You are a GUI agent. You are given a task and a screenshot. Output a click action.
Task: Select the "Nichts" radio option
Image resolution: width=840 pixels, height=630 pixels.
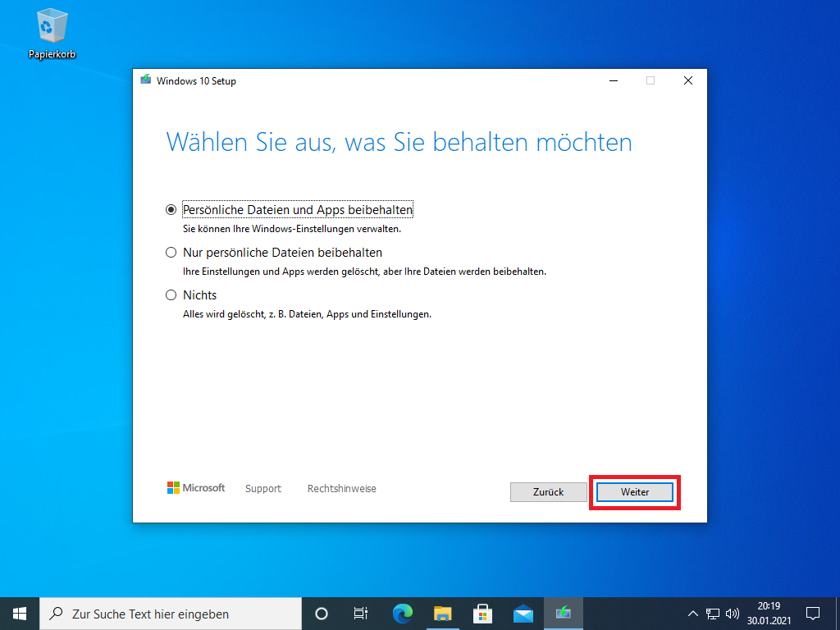171,295
